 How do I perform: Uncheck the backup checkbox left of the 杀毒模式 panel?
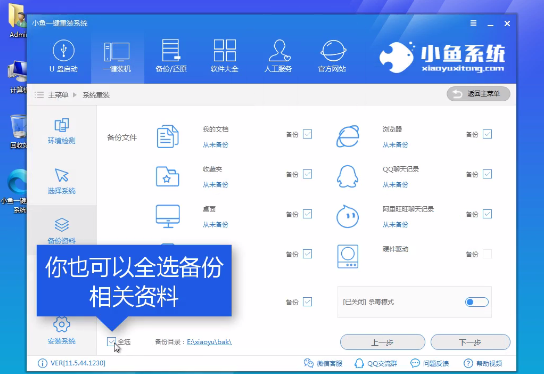coord(307,302)
